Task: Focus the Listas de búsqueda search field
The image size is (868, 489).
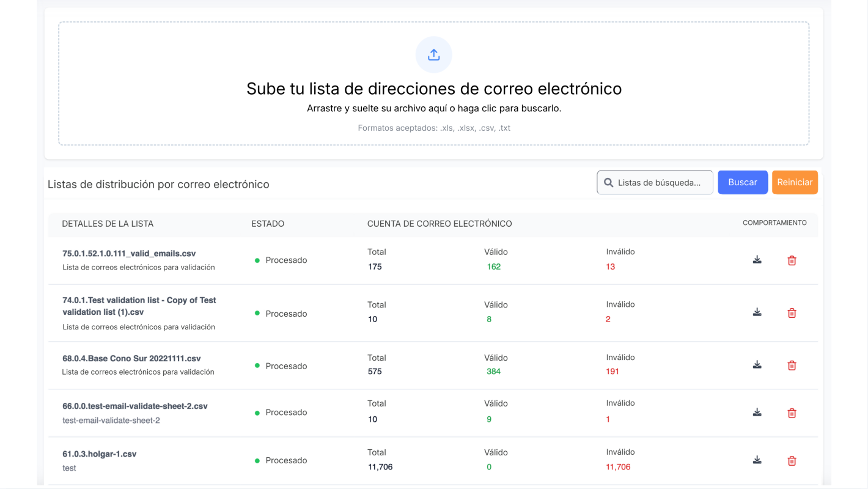Action: pos(660,183)
